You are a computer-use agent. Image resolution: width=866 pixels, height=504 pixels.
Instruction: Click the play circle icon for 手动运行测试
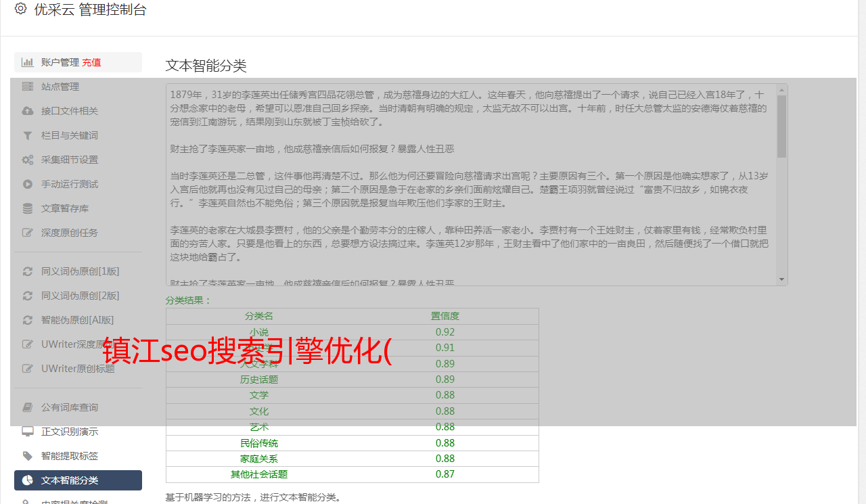click(x=27, y=184)
